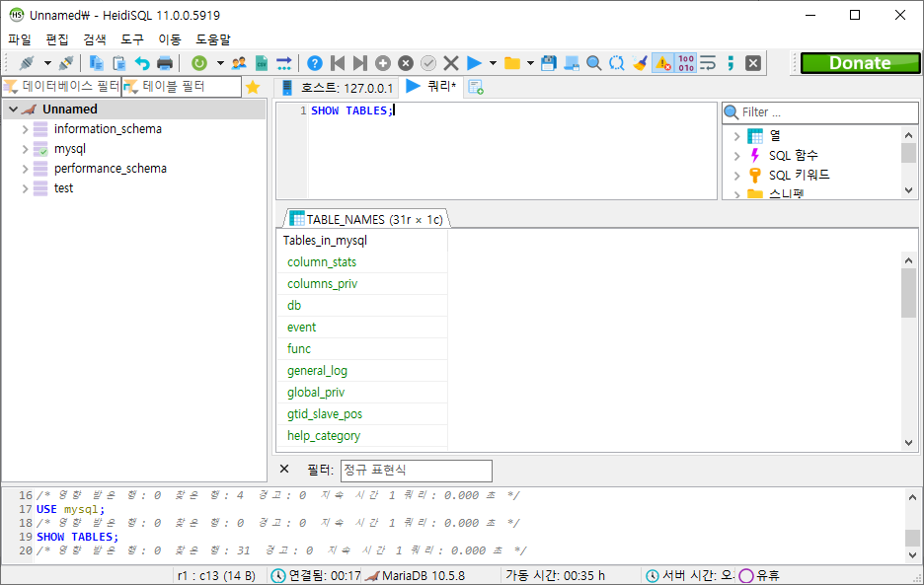Click the blue Help question mark icon
The image size is (924, 585).
tap(315, 63)
